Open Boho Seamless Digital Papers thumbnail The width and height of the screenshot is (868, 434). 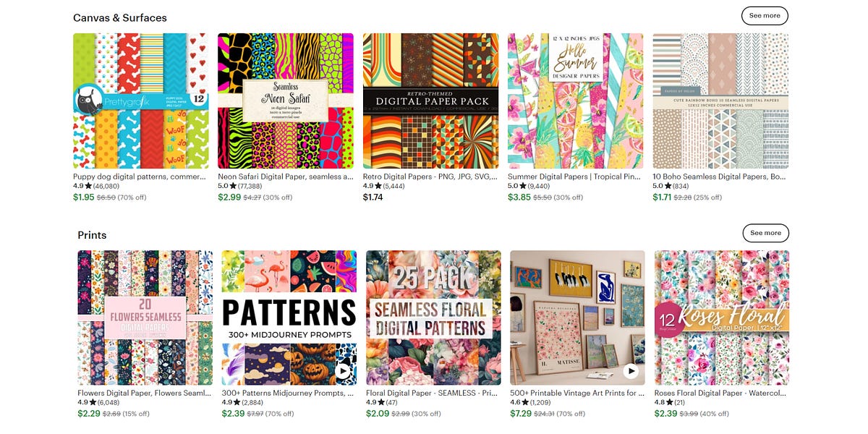pyautogui.click(x=720, y=101)
